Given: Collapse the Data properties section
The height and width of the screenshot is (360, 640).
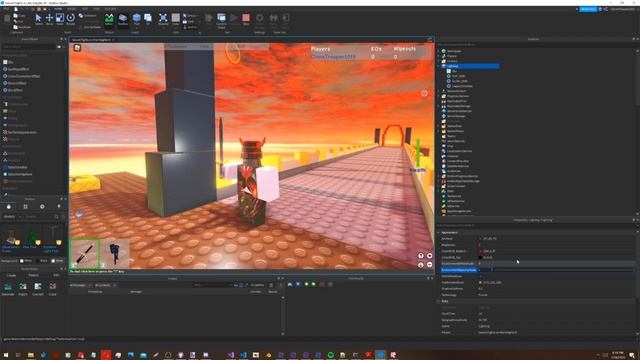Looking at the screenshot, I should [x=439, y=301].
